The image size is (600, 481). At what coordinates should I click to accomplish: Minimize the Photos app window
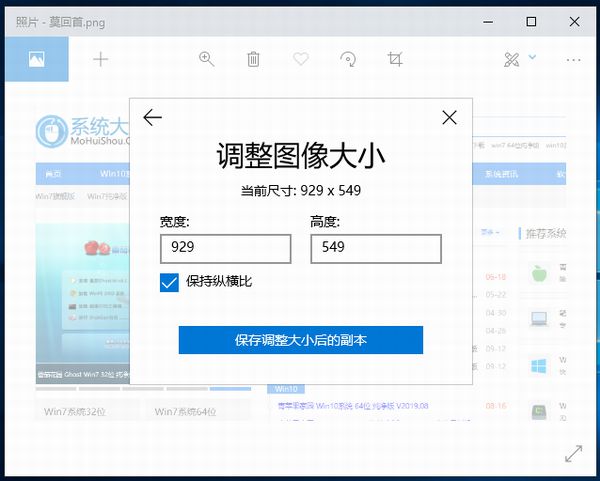pyautogui.click(x=485, y=21)
